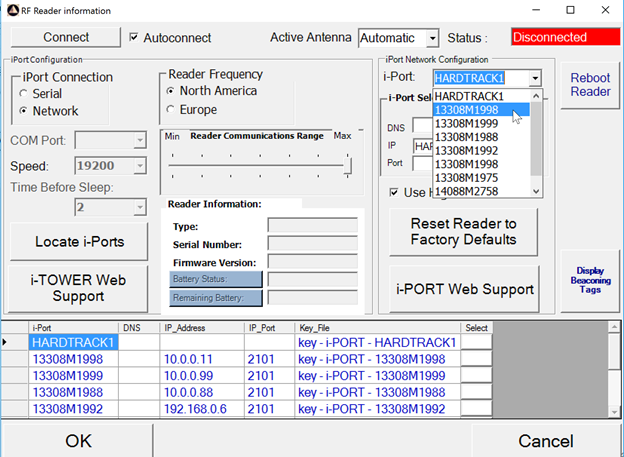Open the Active Antenna dropdown

tap(432, 39)
